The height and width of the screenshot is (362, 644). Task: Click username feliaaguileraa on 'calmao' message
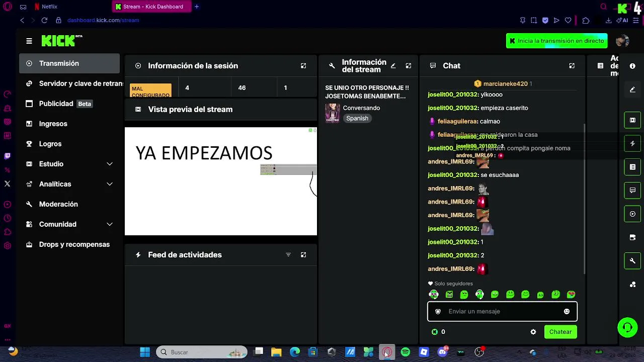pyautogui.click(x=458, y=121)
